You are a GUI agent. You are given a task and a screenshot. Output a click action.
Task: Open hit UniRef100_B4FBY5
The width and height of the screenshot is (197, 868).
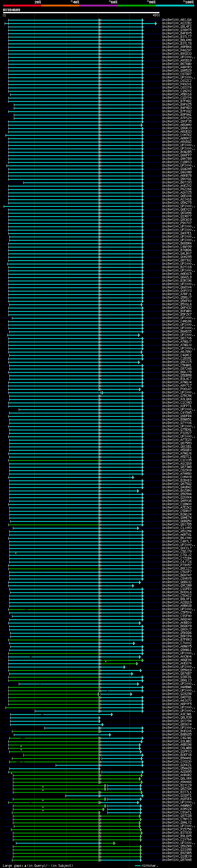click(177, 33)
